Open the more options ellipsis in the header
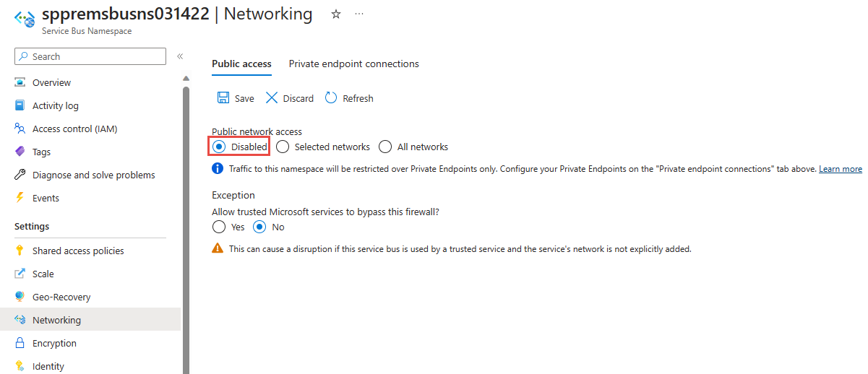This screenshot has width=868, height=374. point(359,14)
